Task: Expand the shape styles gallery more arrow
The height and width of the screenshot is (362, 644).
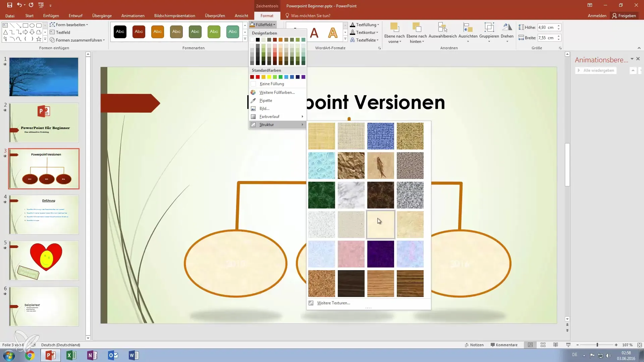Action: 245,39
